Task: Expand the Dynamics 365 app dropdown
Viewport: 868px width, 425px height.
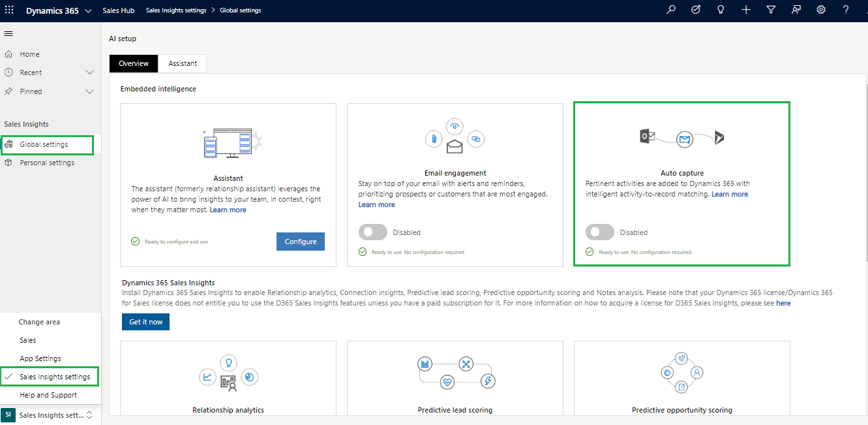Action: click(88, 11)
